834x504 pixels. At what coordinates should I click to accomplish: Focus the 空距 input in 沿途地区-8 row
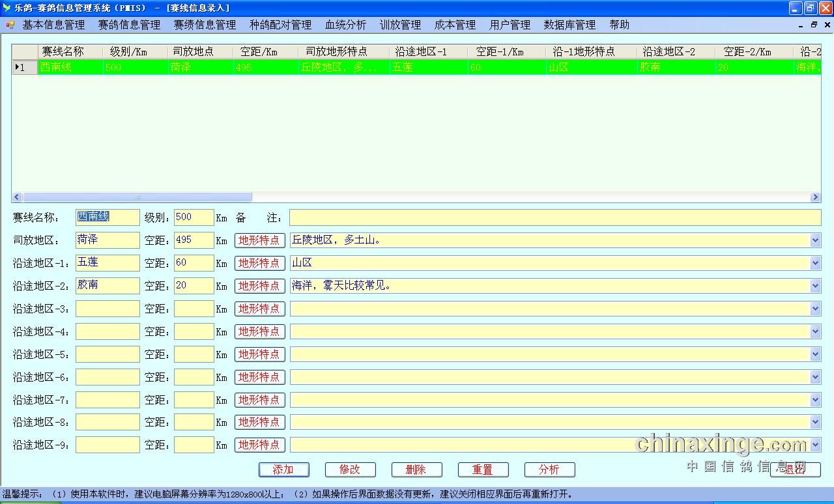coord(194,422)
